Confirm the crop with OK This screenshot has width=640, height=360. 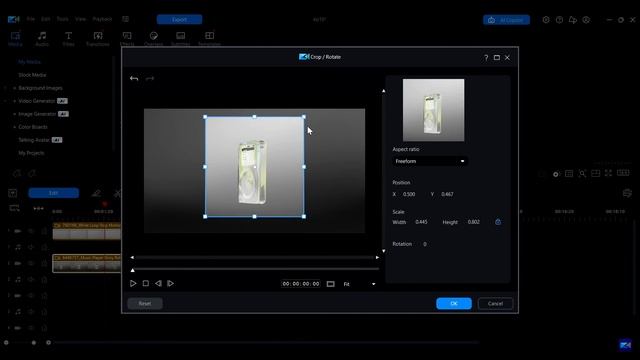coord(454,303)
